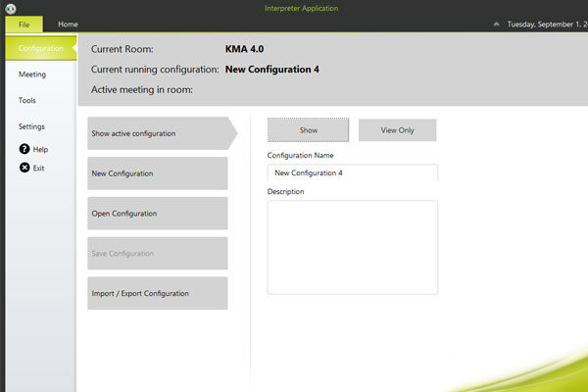588x392 pixels.
Task: Click the bold New Configuration 4 heading
Action: pyautogui.click(x=272, y=70)
